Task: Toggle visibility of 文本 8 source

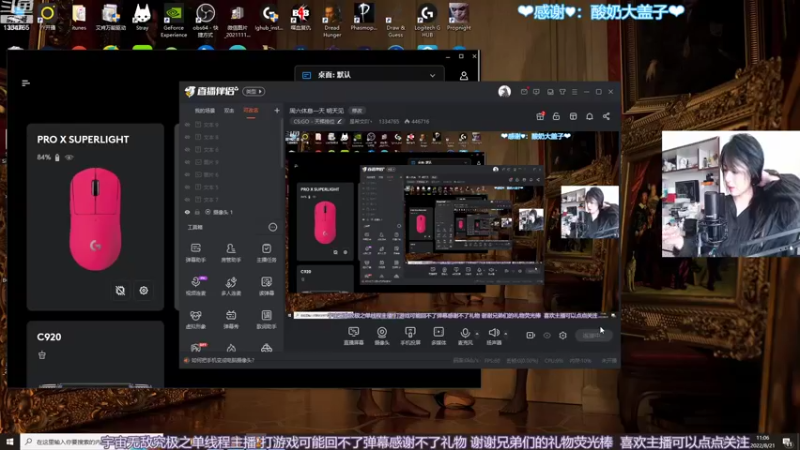Action: coord(187,137)
